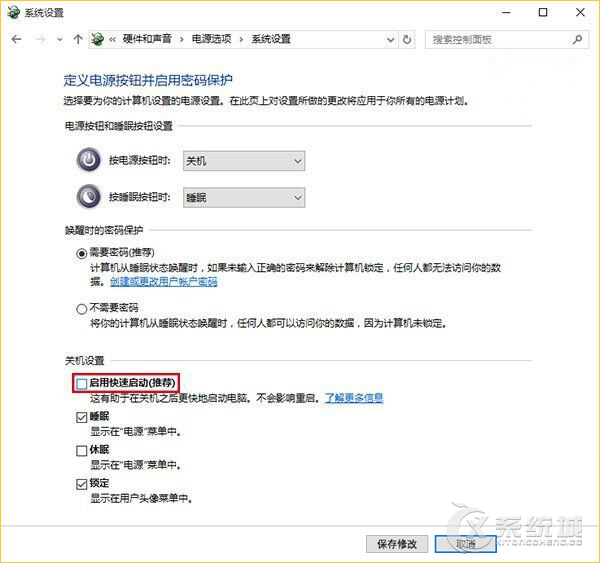Click the power button icon
600x563 pixels.
(x=89, y=160)
